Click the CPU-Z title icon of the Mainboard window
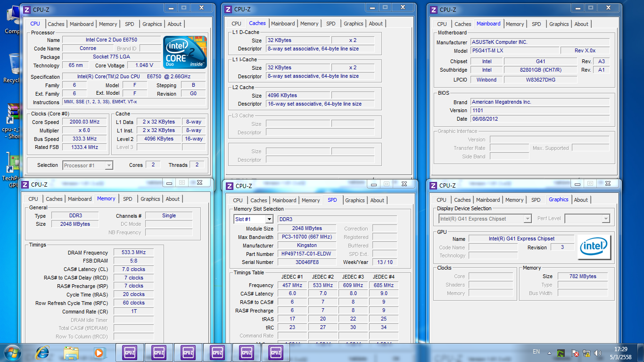 tap(434, 9)
